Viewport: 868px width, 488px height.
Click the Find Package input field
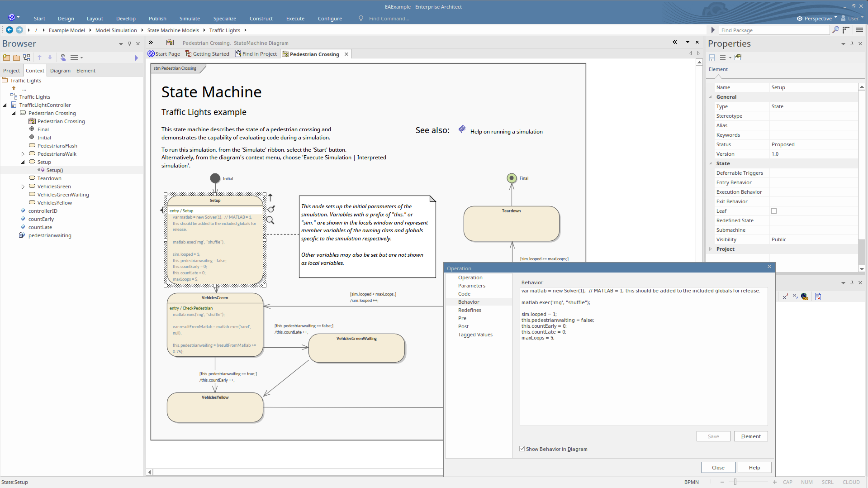coord(773,30)
